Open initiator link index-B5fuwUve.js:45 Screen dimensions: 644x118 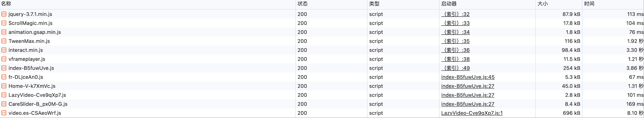pos(468,77)
